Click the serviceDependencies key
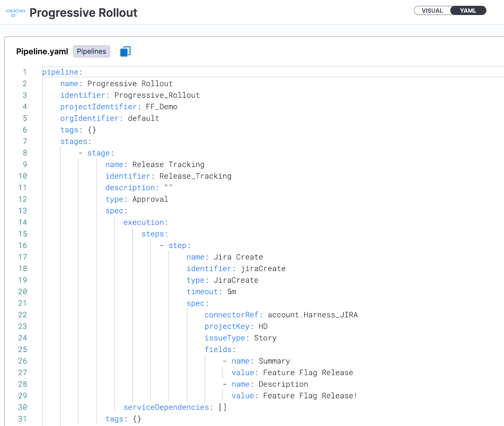This screenshot has height=426, width=504. (166, 407)
